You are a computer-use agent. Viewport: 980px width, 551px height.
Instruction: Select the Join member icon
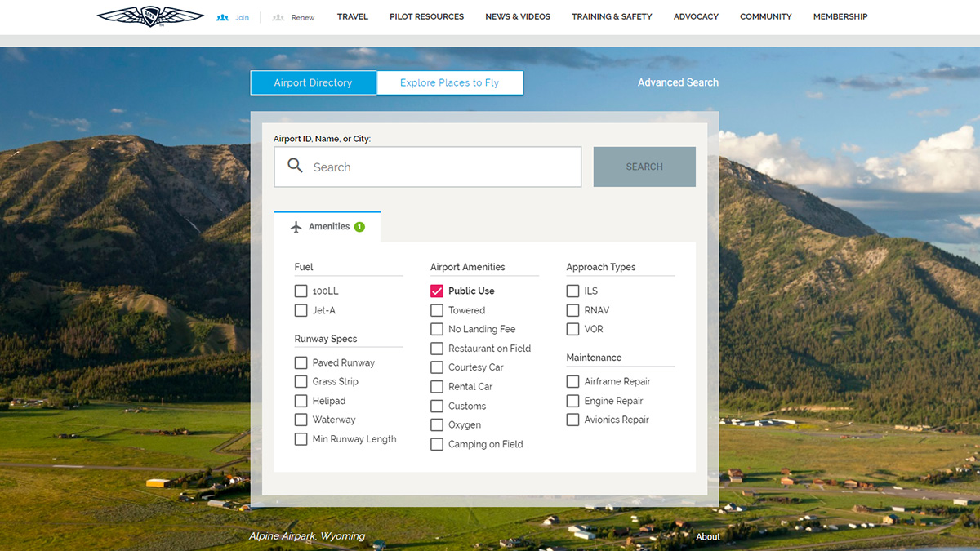(221, 16)
